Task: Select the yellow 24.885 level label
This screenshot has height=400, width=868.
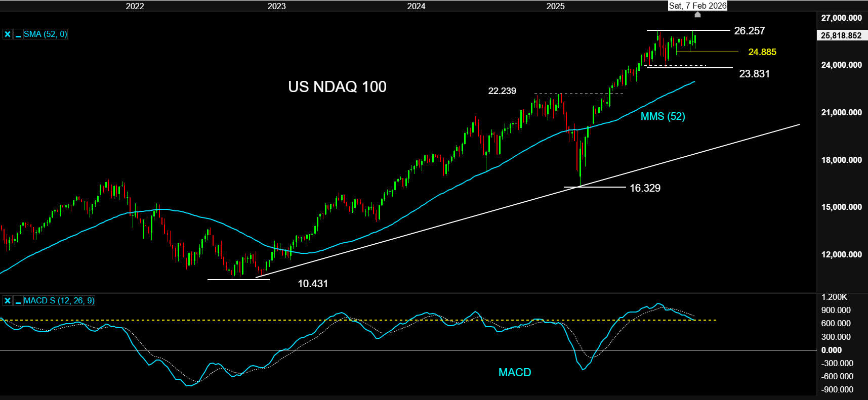Action: 762,52
